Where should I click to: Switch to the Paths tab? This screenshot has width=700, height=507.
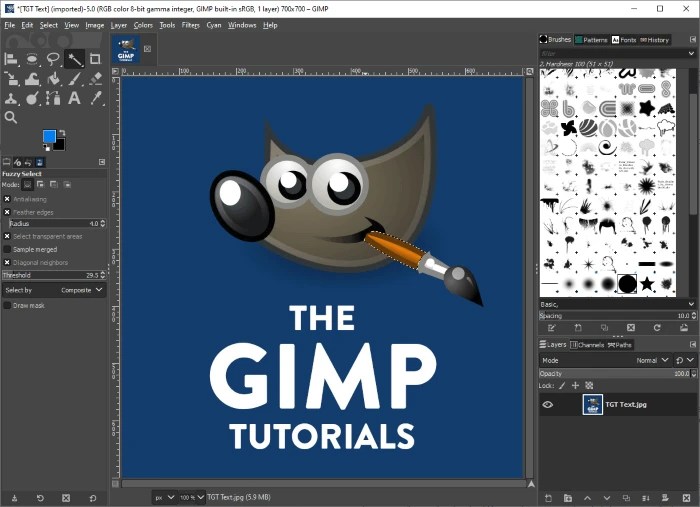point(620,345)
